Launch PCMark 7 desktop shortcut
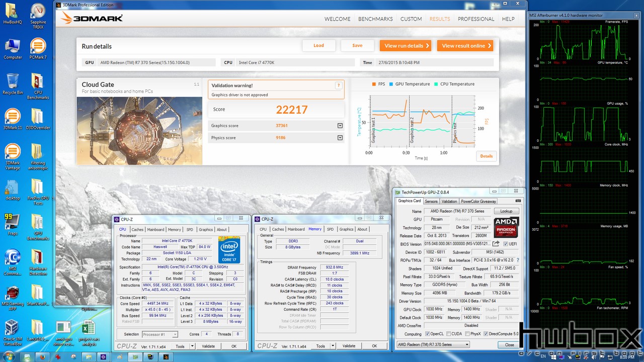The image size is (644, 362). (x=38, y=49)
